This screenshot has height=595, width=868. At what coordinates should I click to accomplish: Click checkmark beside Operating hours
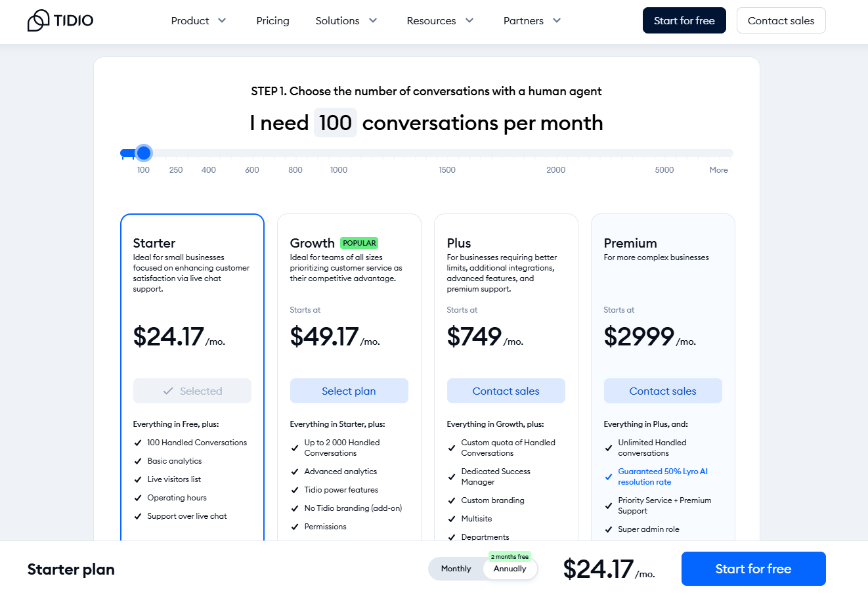tap(138, 498)
